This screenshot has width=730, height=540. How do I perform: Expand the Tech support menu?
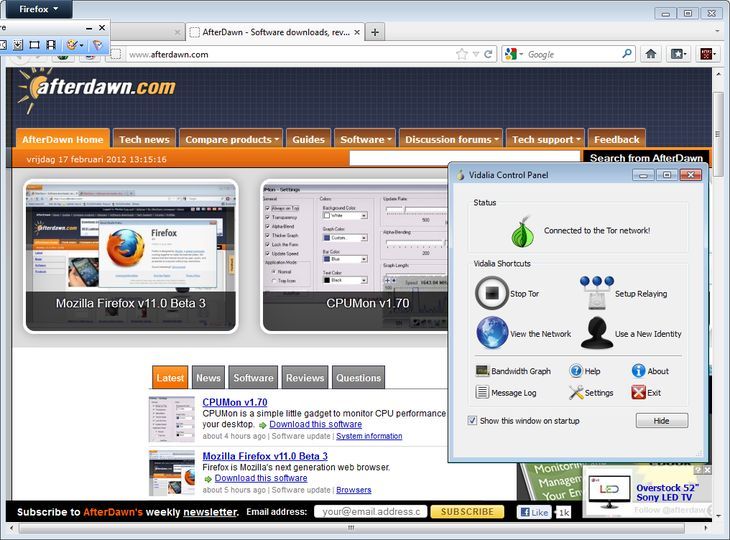pyautogui.click(x=545, y=139)
